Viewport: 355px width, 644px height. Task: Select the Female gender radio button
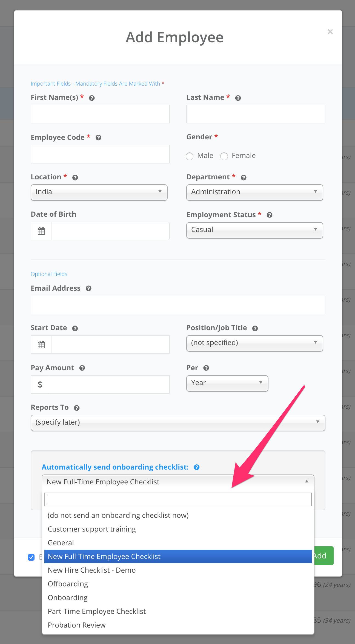(x=224, y=156)
